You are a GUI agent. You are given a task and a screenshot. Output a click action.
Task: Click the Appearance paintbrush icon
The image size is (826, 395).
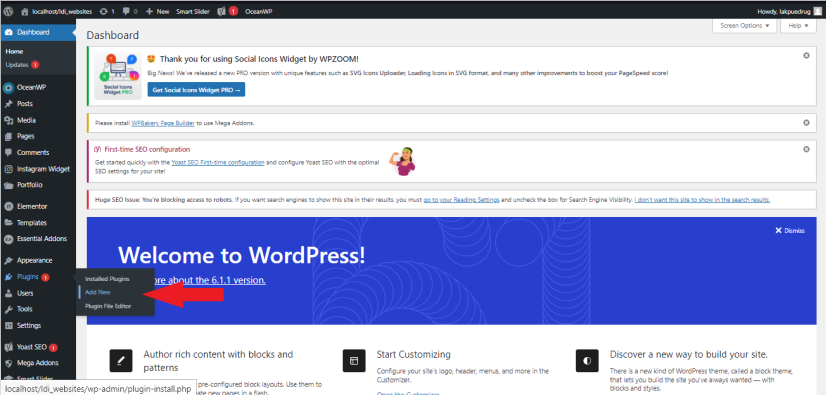pos(8,261)
